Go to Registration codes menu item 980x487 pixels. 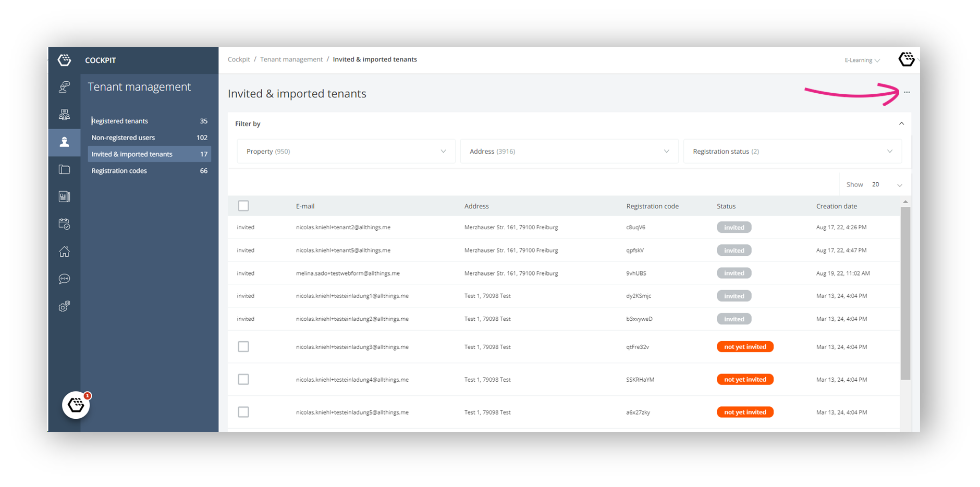(x=150, y=171)
